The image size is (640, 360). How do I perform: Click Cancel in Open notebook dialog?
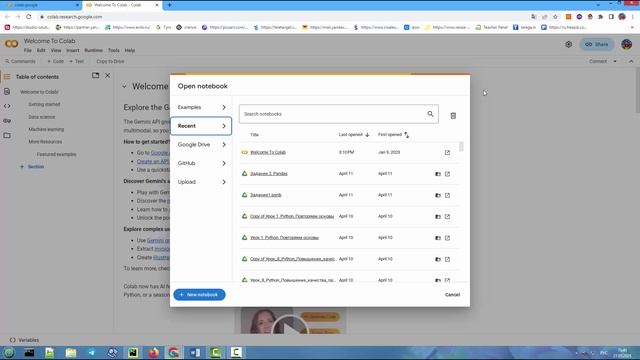(452, 295)
